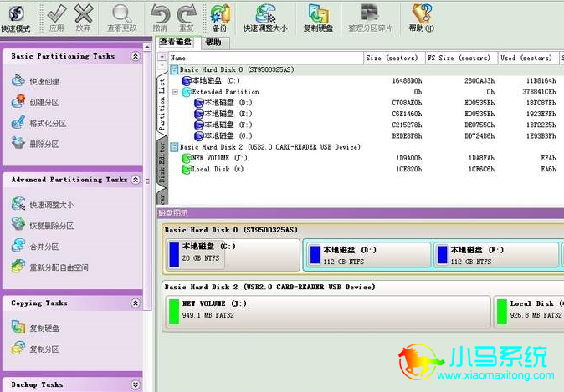Screen dimensions: 564x392
Task: Switch to 查看磁盘 tab
Action: click(x=176, y=42)
